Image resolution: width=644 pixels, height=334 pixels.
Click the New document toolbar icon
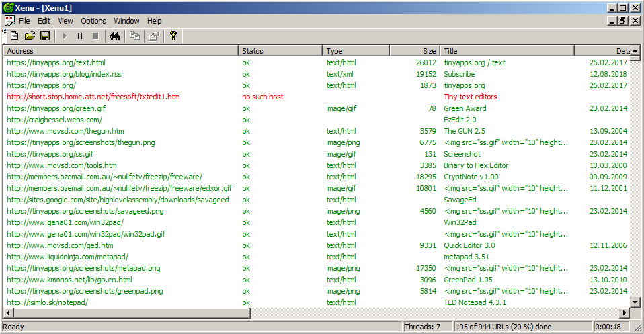click(x=14, y=36)
